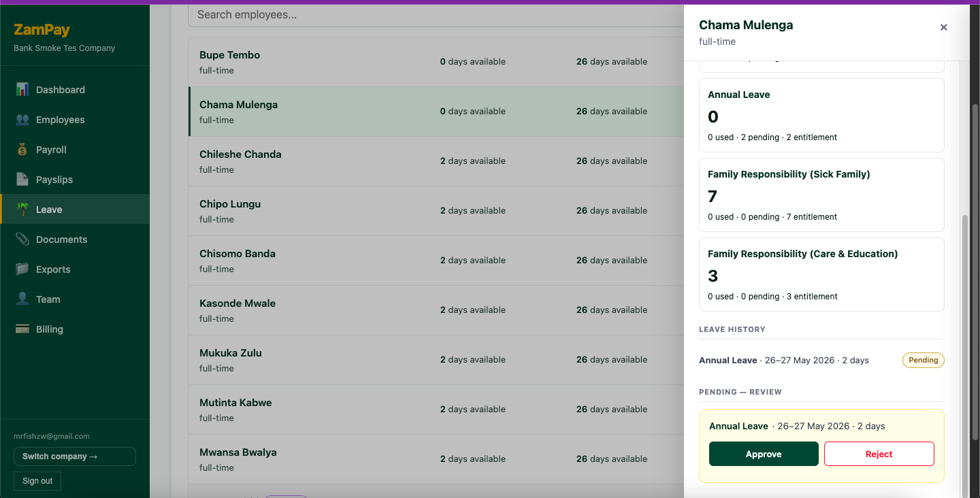
Task: Open the Documents section
Action: coord(75,239)
